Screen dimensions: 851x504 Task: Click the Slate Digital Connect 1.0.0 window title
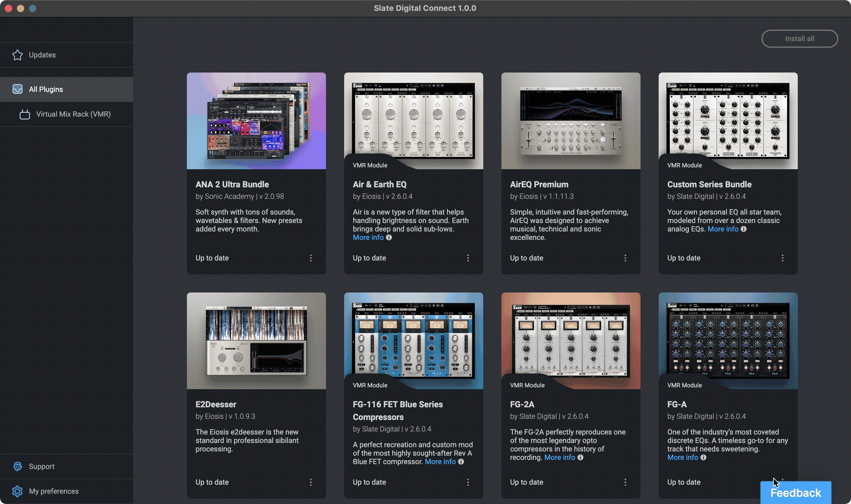(x=425, y=8)
